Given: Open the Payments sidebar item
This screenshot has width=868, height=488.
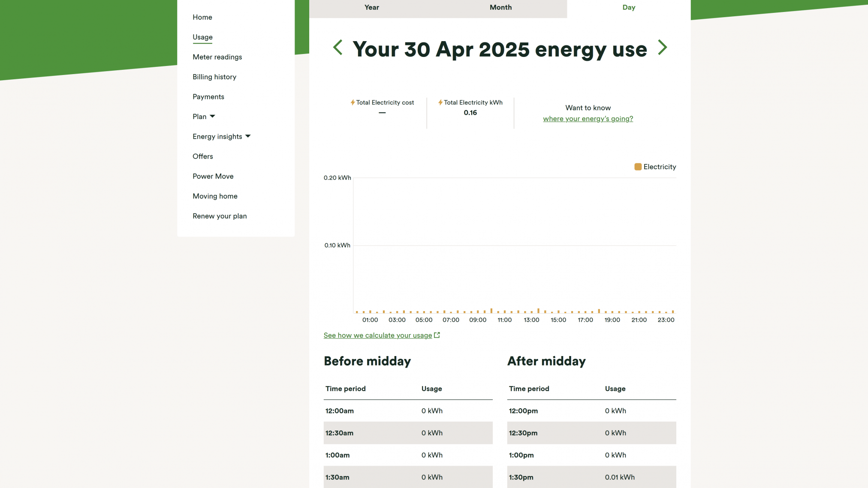Looking at the screenshot, I should click(x=208, y=97).
